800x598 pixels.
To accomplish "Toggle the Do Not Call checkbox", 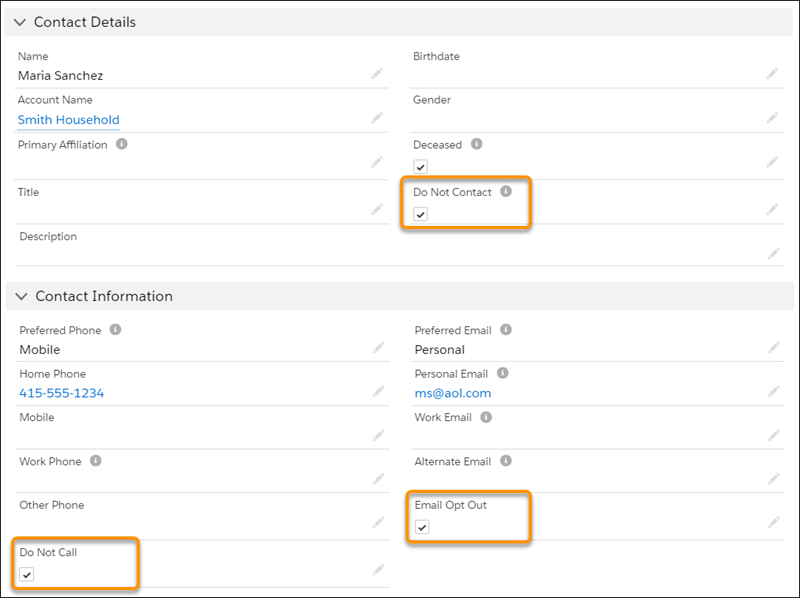I will [x=27, y=574].
